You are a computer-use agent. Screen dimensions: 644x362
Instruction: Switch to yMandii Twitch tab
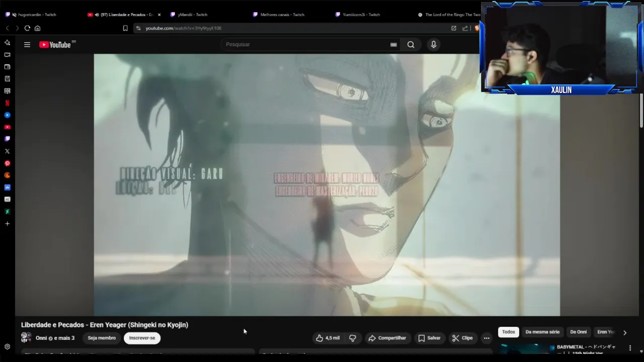pos(193,15)
